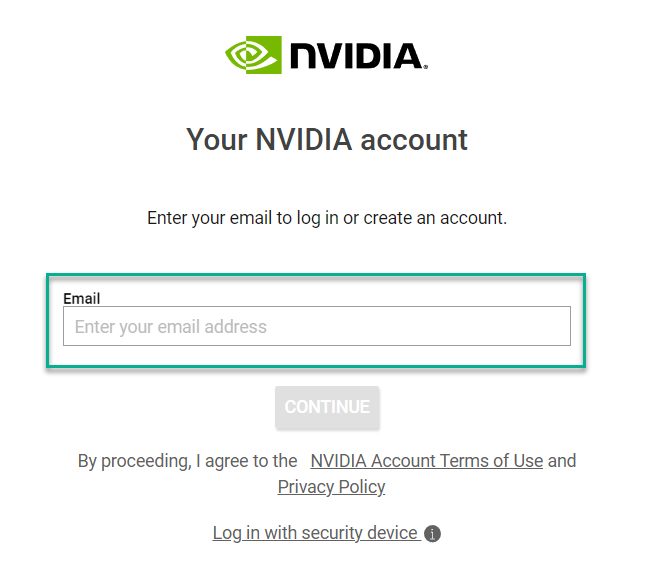Click the words "log in" in the instruction sentence

pos(317,218)
